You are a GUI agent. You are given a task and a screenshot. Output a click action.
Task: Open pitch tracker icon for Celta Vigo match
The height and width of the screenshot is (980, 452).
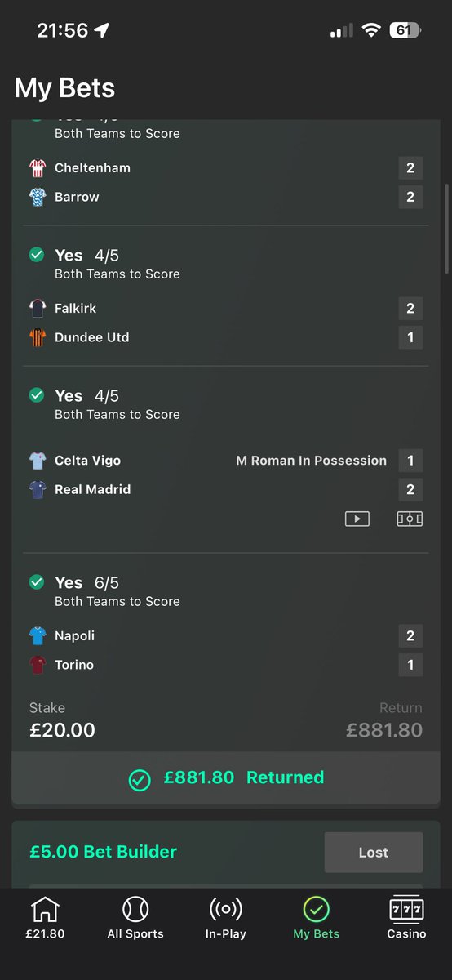point(410,519)
